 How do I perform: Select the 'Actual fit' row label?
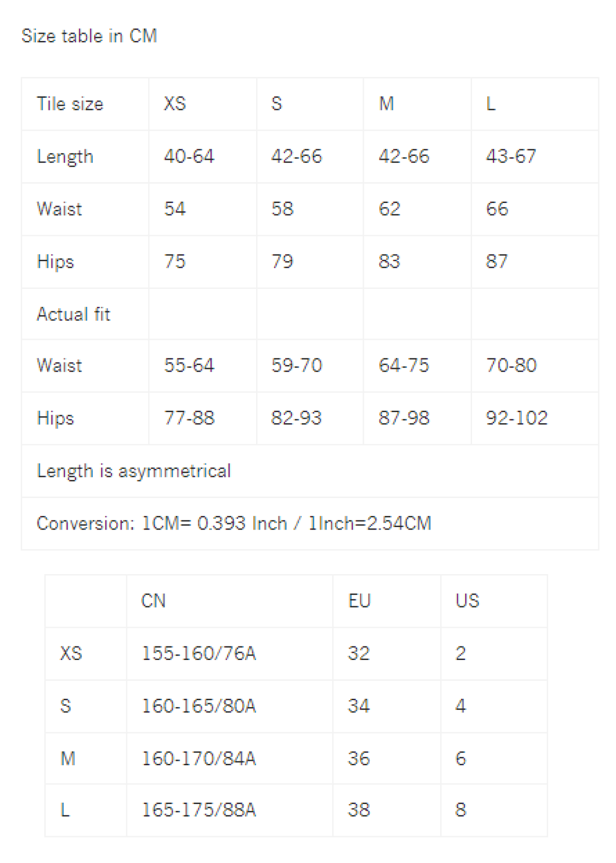pyautogui.click(x=85, y=314)
